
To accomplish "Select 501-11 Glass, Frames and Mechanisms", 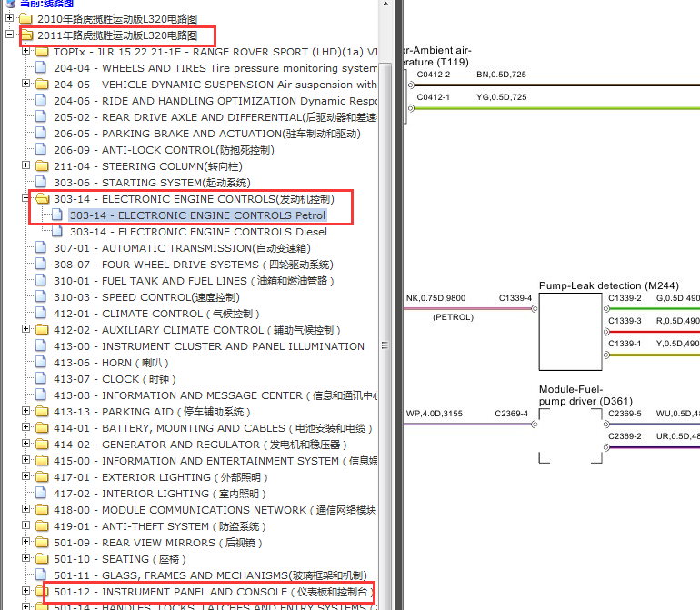I will [210, 575].
